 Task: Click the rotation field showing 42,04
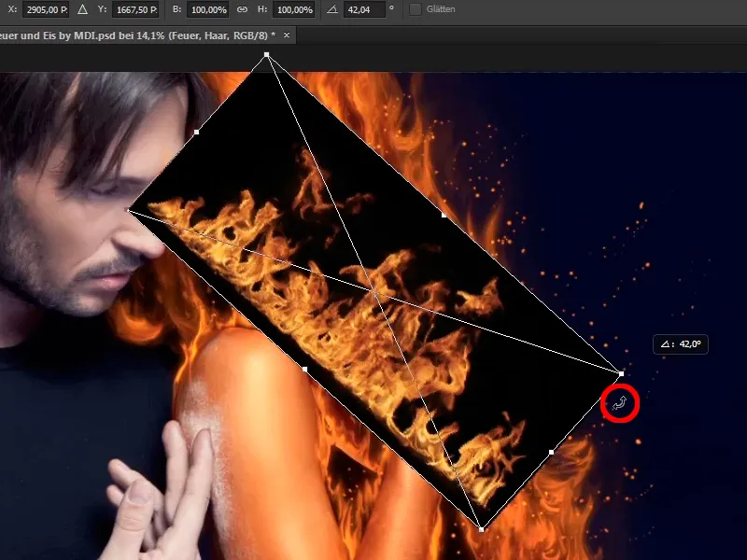(x=364, y=9)
